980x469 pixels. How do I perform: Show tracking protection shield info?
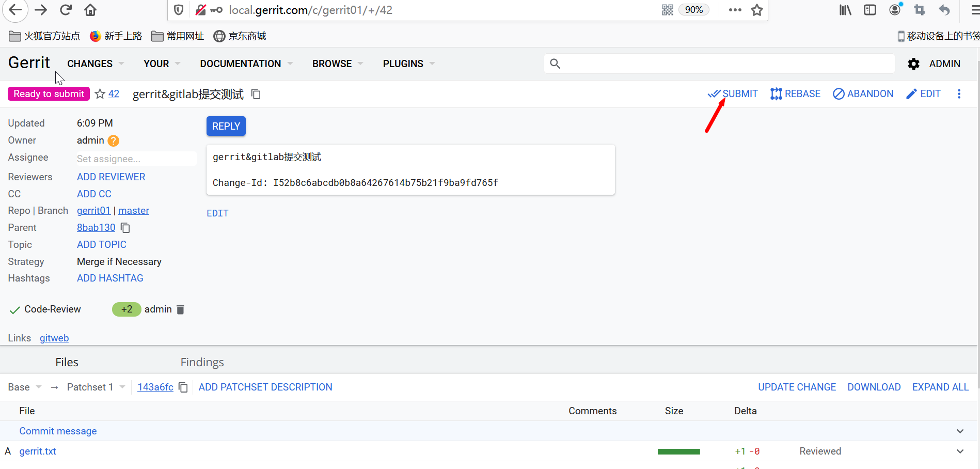179,10
